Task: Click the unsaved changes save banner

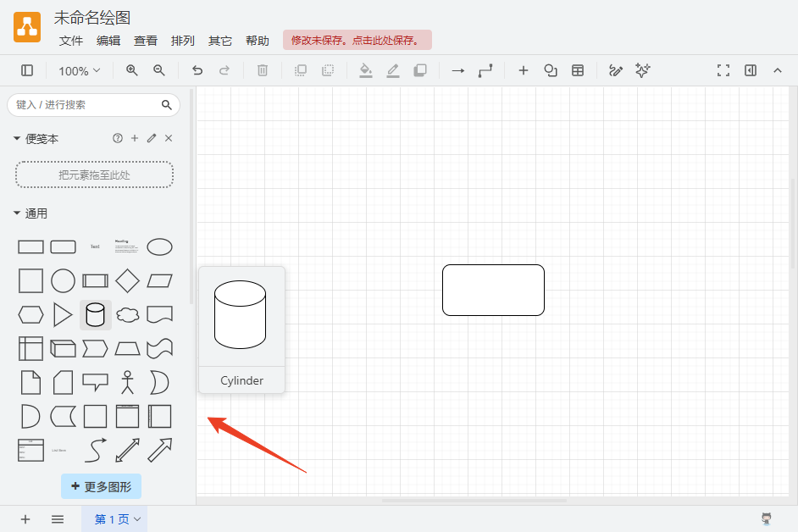Action: pos(357,40)
